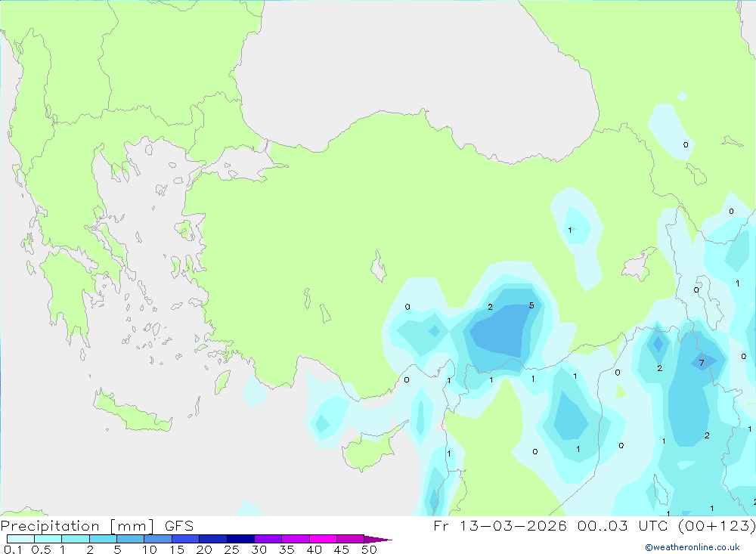756x554 pixels.
Task: Click the Precipitation [mm] GFS title
Action: pyautogui.click(x=97, y=525)
